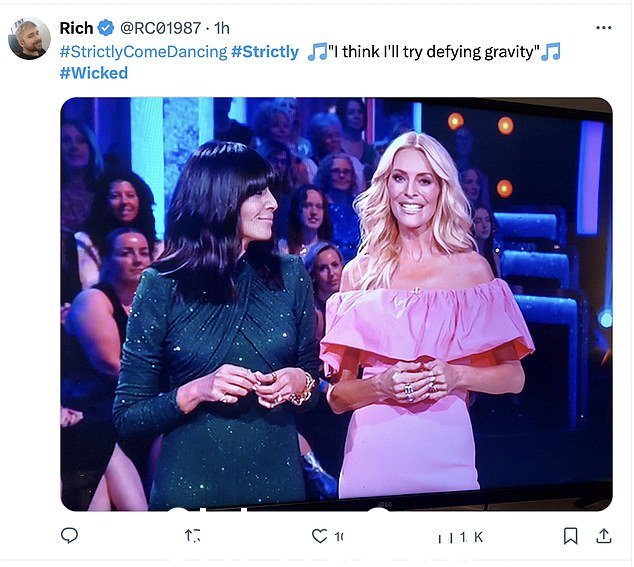Image resolution: width=634 pixels, height=567 pixels.
Task: Like the tweet with the heart icon
Action: (x=319, y=536)
